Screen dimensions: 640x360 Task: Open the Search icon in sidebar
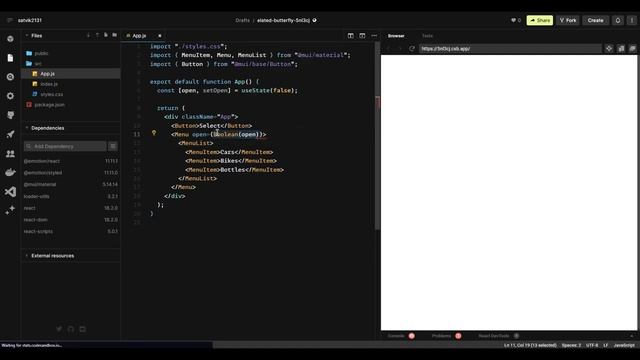click(x=10, y=77)
